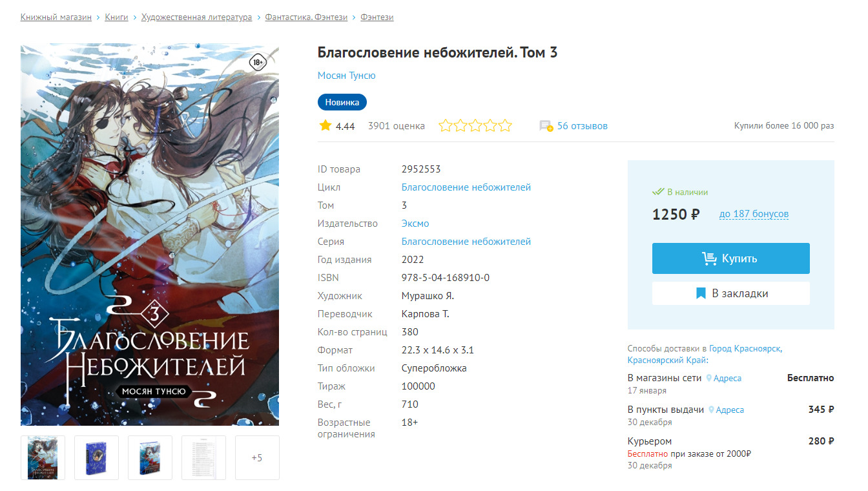The image size is (868, 491).
Task: Select the table of contents page thumbnail
Action: pyautogui.click(x=203, y=457)
